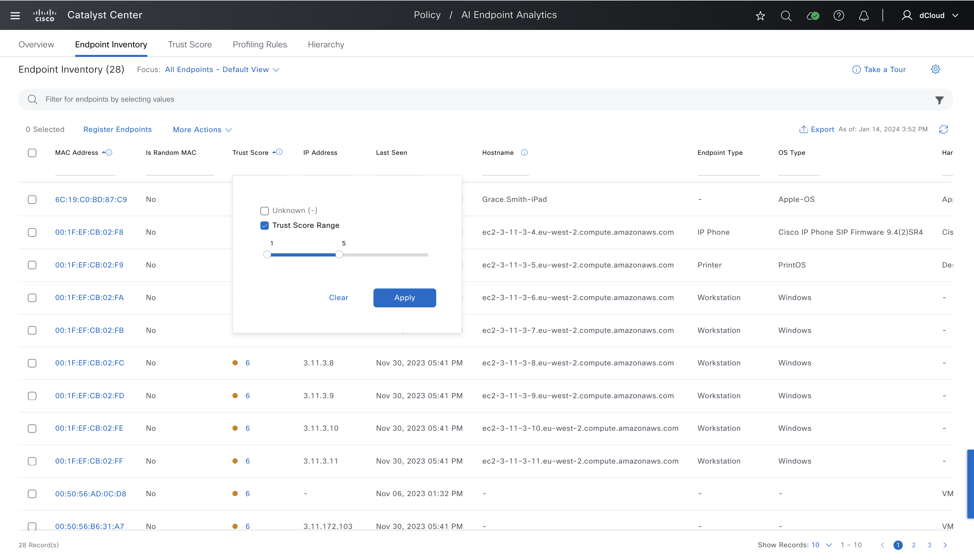Image resolution: width=974 pixels, height=560 pixels.
Task: Open the Overview tab
Action: tap(36, 45)
